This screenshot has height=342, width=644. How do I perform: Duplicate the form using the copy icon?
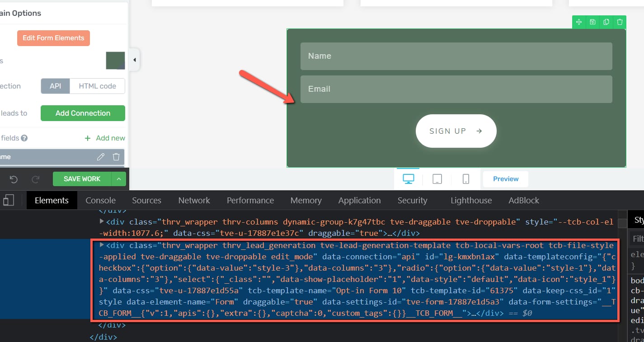point(606,22)
